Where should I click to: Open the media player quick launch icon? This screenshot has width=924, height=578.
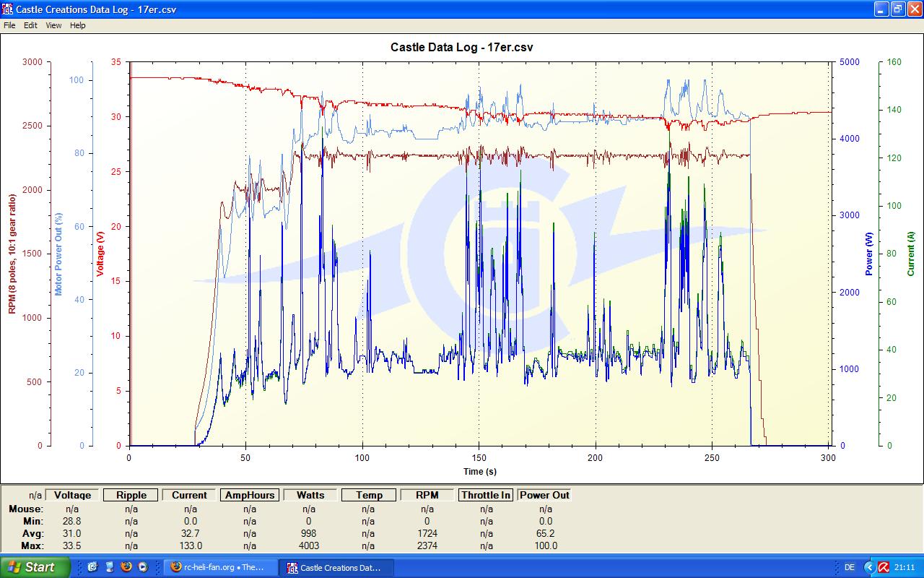tap(143, 567)
